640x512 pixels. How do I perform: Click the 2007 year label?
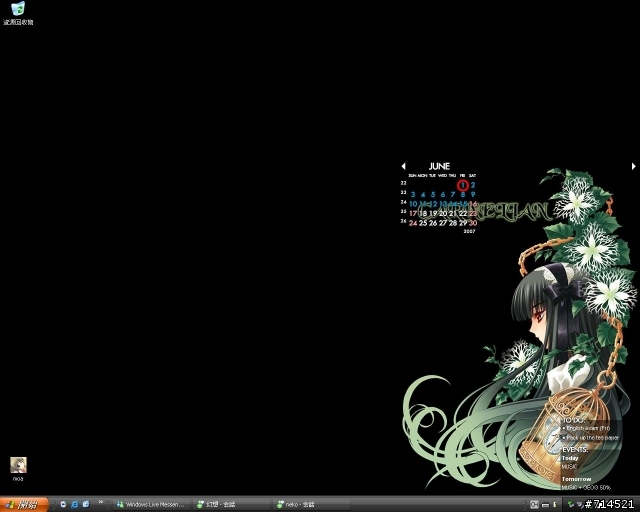[469, 231]
